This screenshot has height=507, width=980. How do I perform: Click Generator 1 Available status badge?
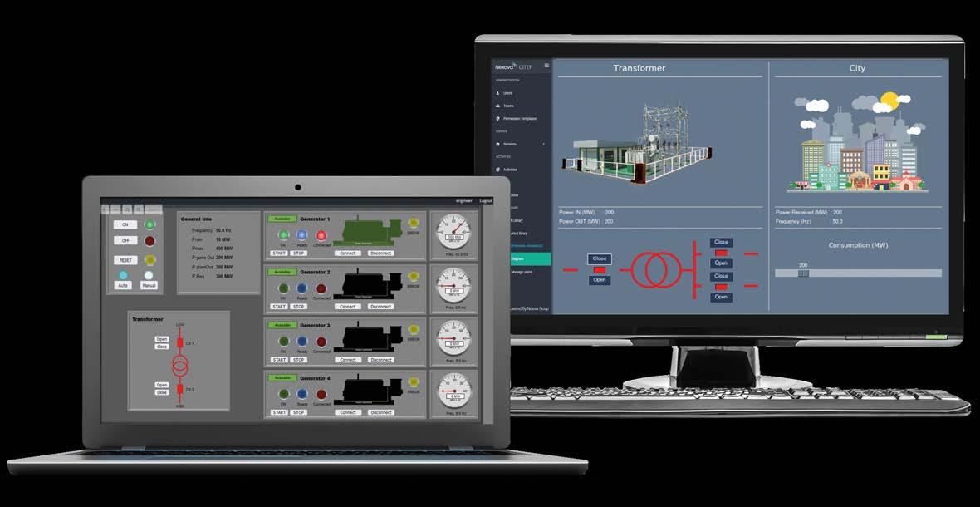point(282,219)
